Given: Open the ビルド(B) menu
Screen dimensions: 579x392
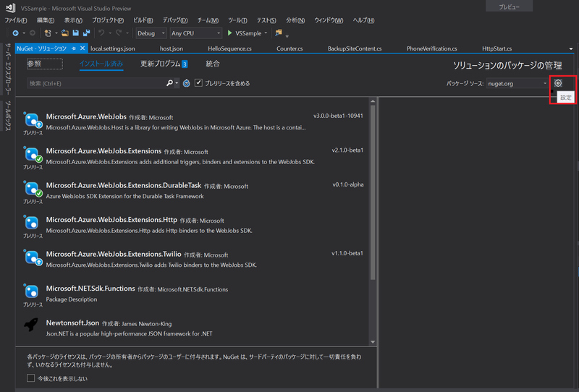Looking at the screenshot, I should 143,20.
